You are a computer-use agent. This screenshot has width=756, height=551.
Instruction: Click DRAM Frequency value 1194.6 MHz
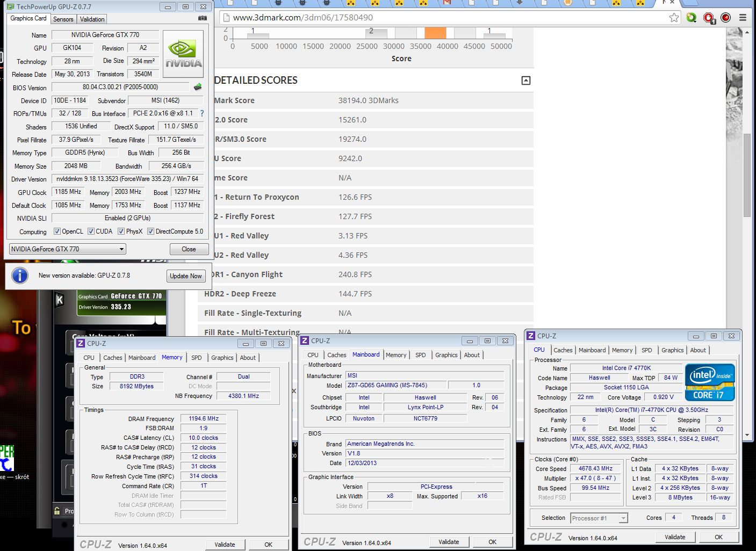pyautogui.click(x=204, y=418)
